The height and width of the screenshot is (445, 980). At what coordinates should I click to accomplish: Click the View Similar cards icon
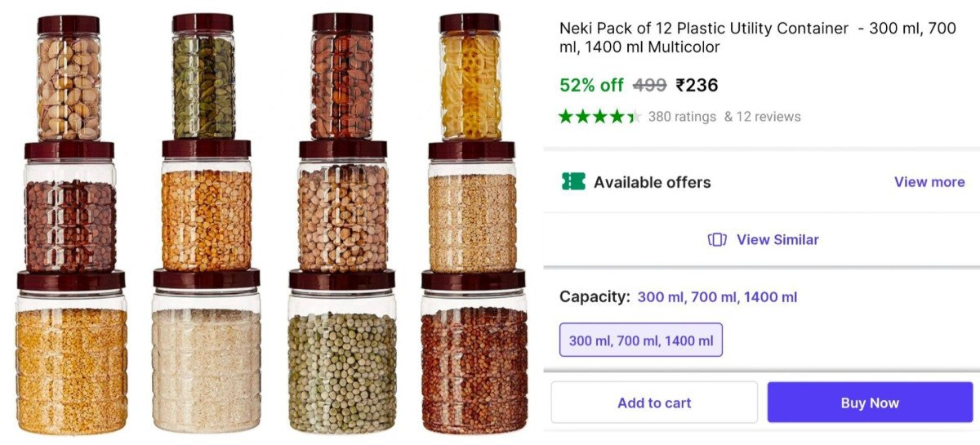click(x=717, y=239)
